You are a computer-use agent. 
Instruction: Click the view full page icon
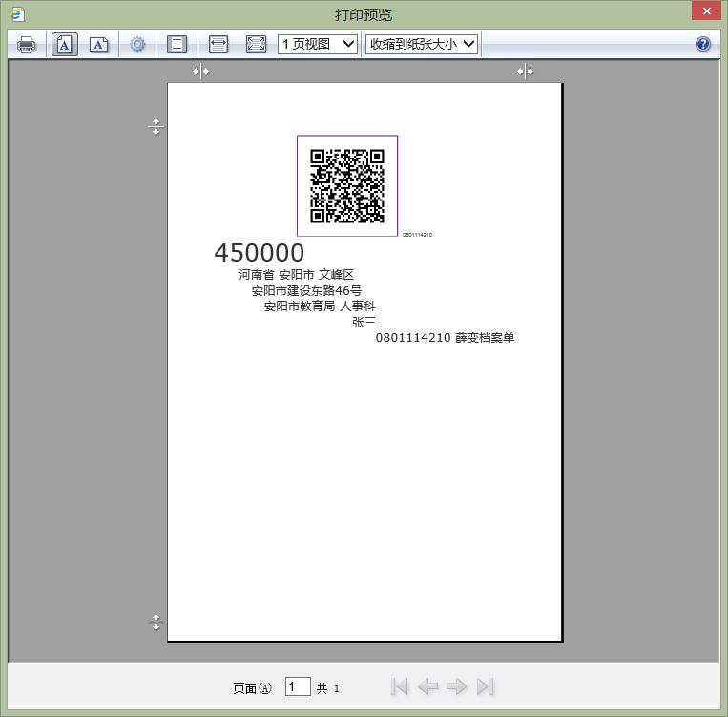pyautogui.click(x=256, y=44)
